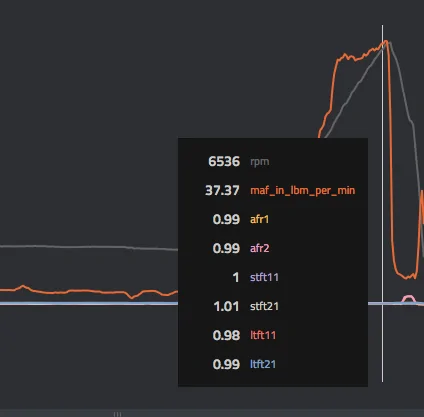Click the 6536 rpm value

pyautogui.click(x=224, y=162)
